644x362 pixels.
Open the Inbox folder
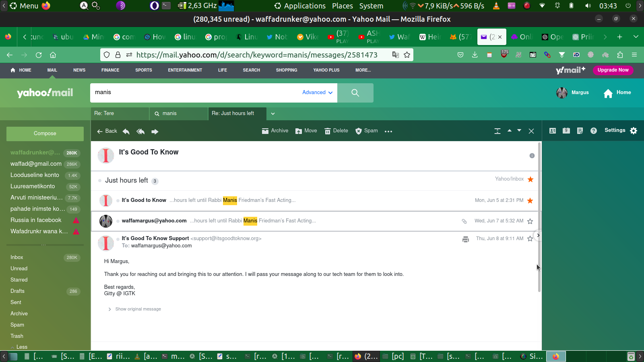coord(17,257)
